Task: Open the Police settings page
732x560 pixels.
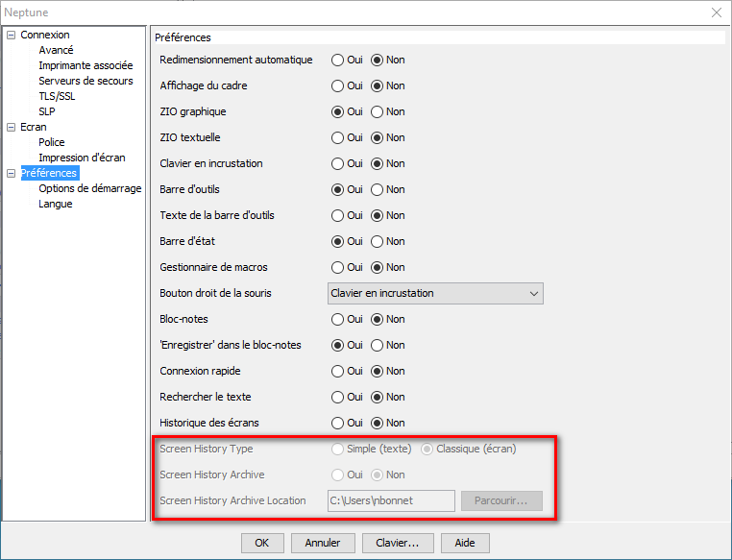Action: pyautogui.click(x=51, y=142)
